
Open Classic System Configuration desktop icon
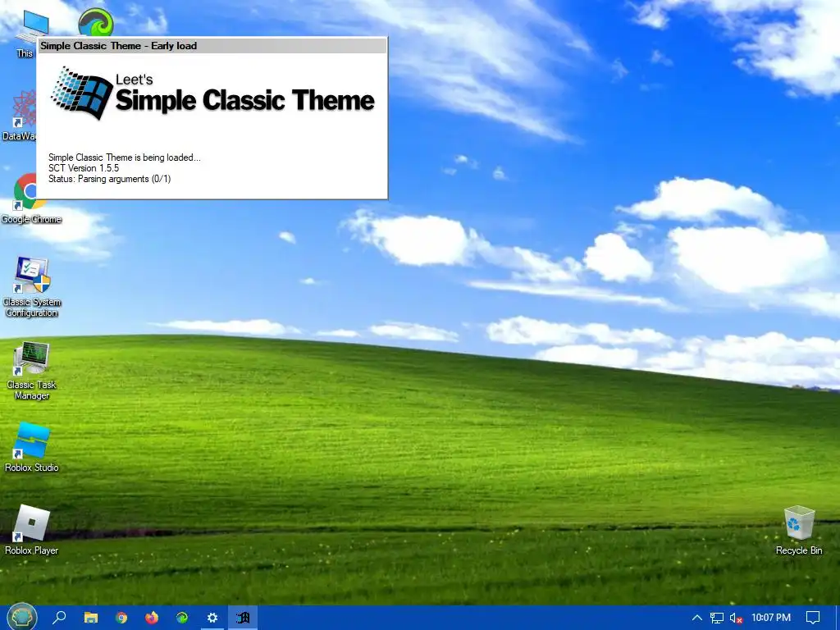point(32,286)
